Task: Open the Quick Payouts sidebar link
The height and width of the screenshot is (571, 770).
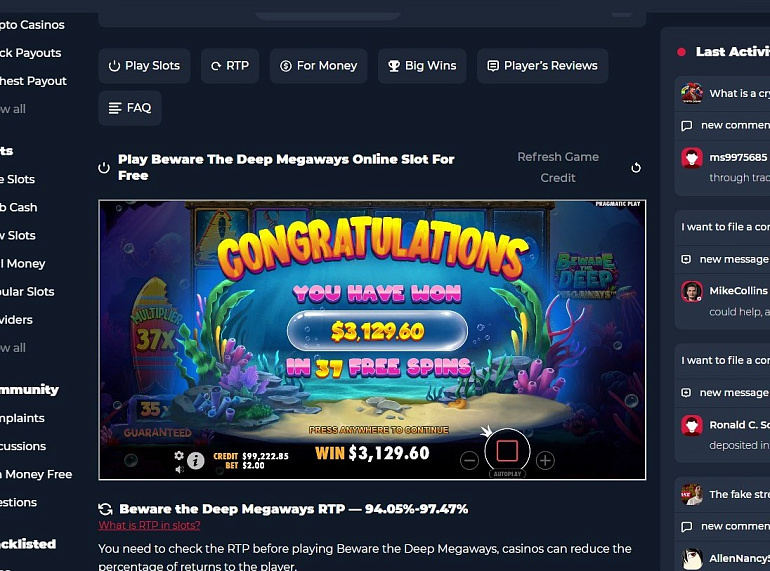Action: pos(30,53)
